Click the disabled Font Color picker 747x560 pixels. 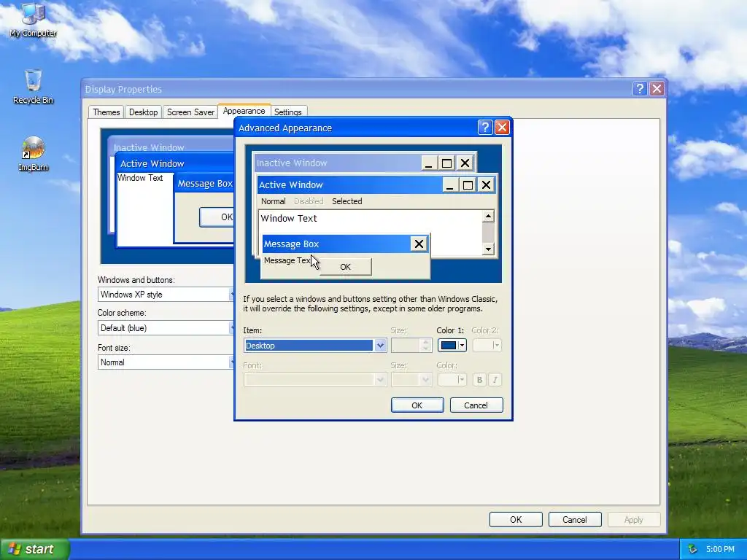[x=452, y=379]
